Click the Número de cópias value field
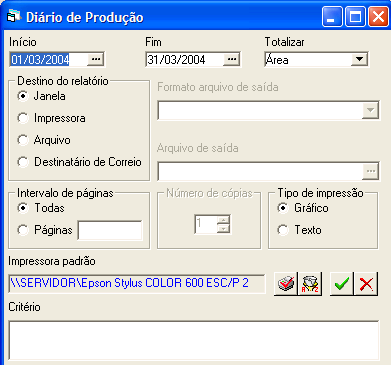This screenshot has height=365, width=391. (x=206, y=224)
